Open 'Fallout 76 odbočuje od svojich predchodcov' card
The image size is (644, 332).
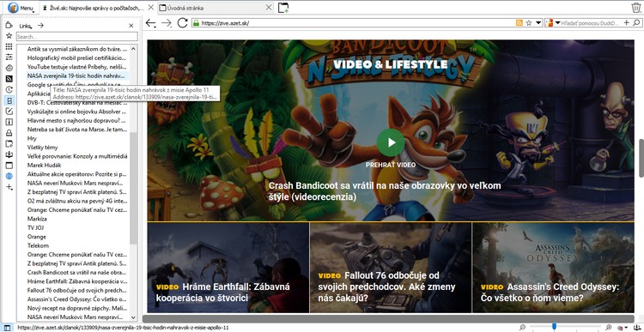click(x=391, y=268)
